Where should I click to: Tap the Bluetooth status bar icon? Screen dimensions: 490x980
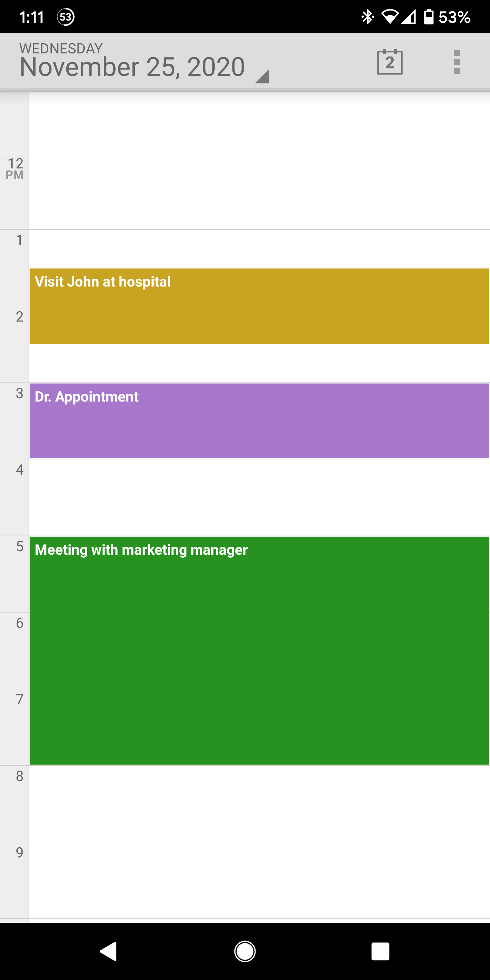(367, 17)
